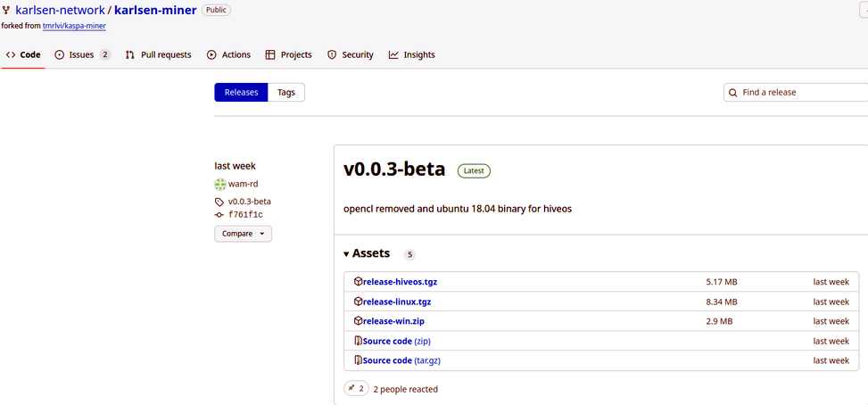
Task: Click the Issues count badge showing 2
Action: pyautogui.click(x=104, y=54)
